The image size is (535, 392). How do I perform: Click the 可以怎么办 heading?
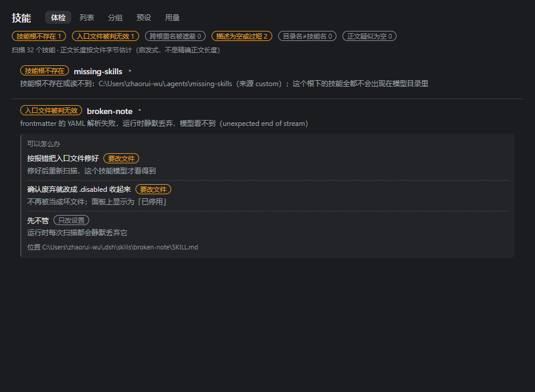43,144
